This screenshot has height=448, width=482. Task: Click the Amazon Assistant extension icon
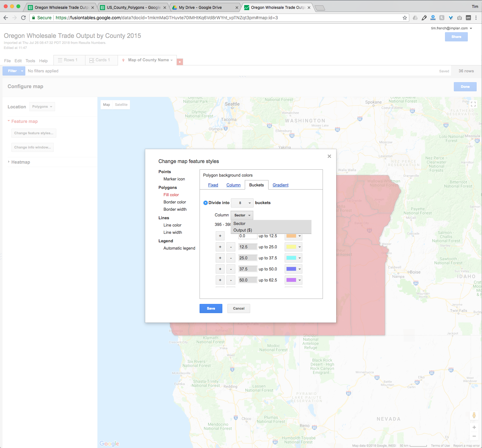coord(433,18)
